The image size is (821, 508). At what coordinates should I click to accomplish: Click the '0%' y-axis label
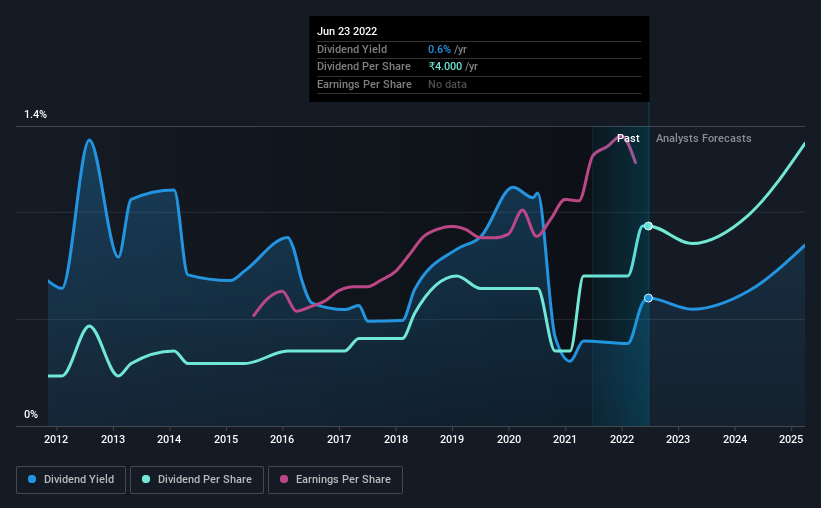pyautogui.click(x=31, y=414)
